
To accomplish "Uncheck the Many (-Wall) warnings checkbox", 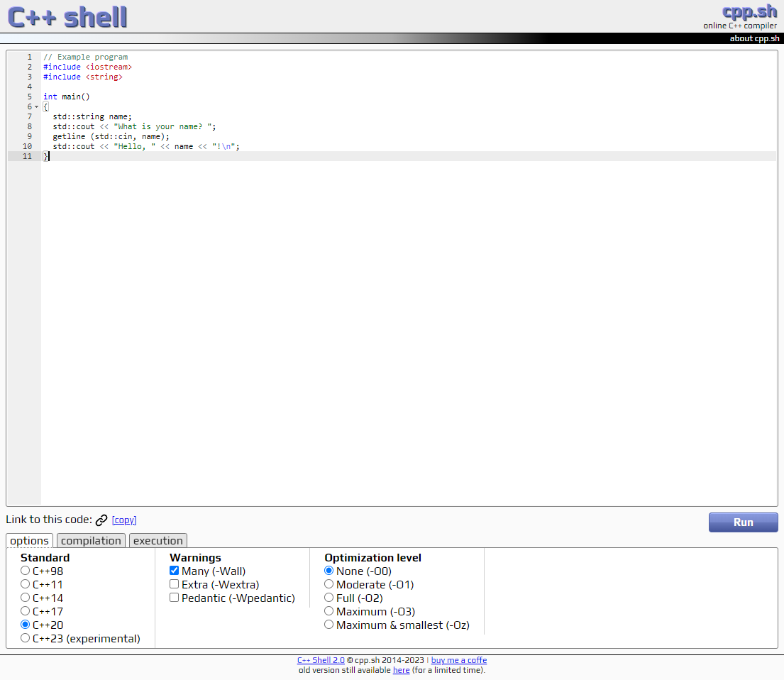I will click(175, 571).
